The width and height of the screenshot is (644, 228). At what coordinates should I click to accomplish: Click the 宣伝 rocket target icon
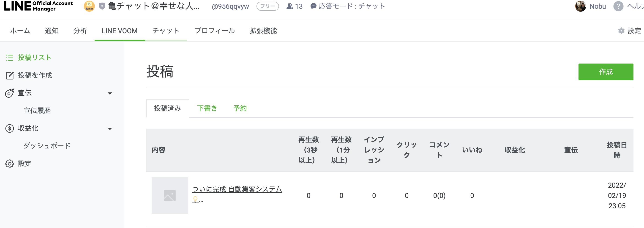pos(9,93)
